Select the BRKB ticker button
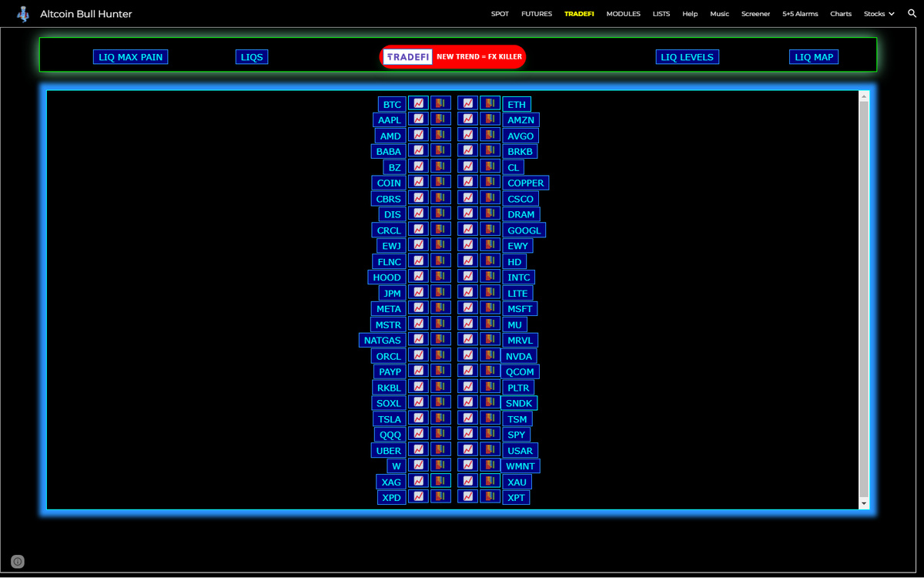This screenshot has height=578, width=924. point(520,152)
